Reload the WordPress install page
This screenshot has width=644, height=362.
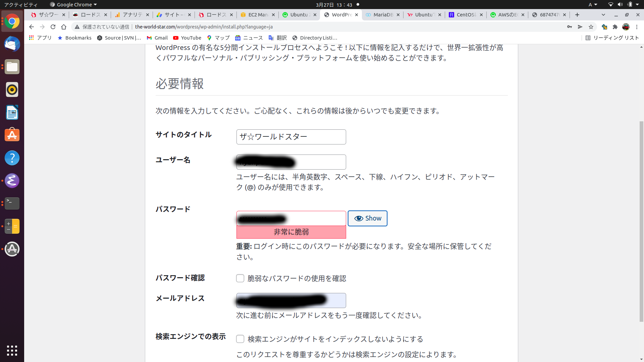53,27
